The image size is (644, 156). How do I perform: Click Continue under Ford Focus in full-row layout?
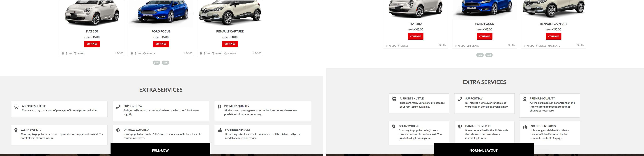tap(161, 44)
